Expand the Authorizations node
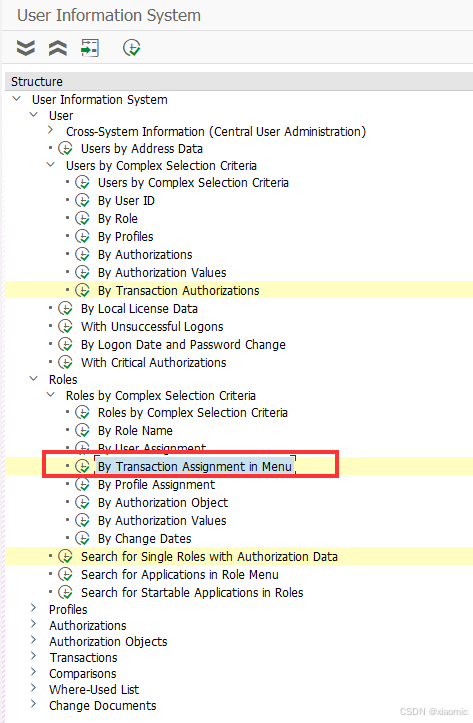 click(34, 624)
